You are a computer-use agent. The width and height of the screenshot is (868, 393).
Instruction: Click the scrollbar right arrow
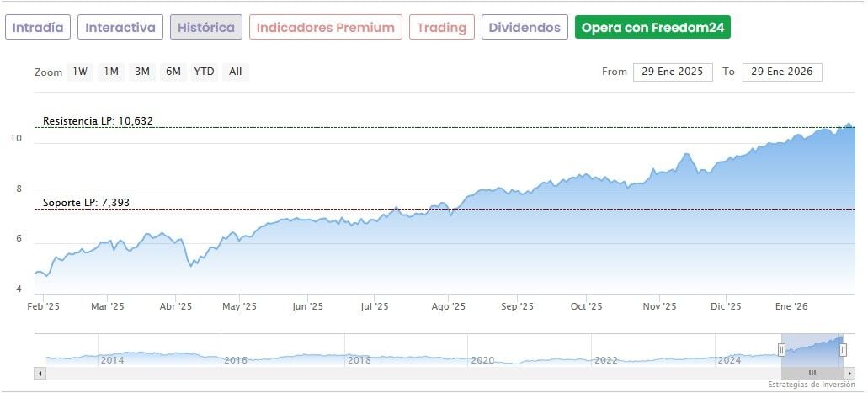coord(849,372)
